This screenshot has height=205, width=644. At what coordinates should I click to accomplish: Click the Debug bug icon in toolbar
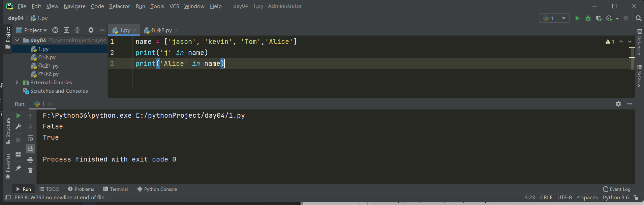588,18
